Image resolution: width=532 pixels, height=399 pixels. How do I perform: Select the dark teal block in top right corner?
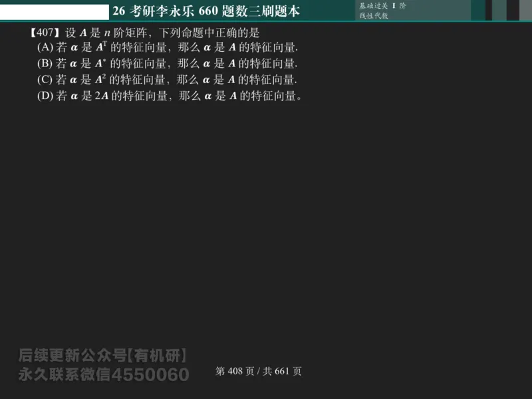pos(477,9)
